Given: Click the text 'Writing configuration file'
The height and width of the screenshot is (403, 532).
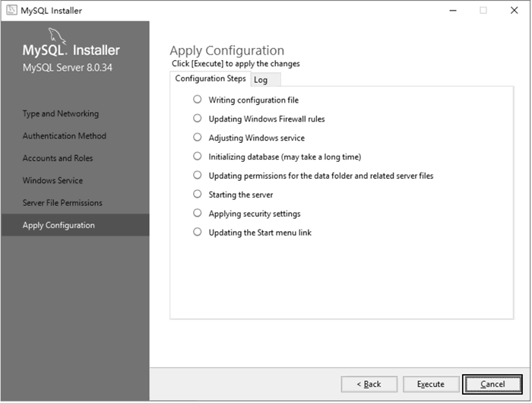Looking at the screenshot, I should click(x=253, y=100).
